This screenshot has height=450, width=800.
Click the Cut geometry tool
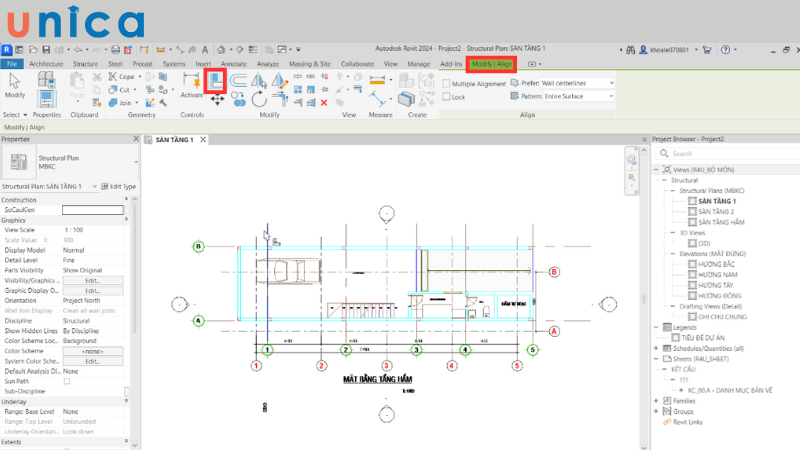[119, 90]
